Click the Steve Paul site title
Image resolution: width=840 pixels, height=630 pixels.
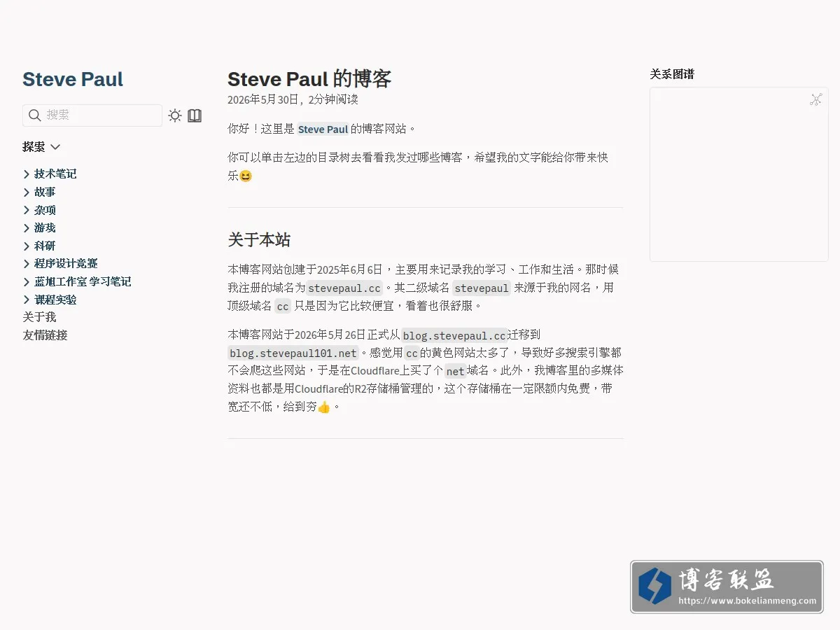point(73,79)
